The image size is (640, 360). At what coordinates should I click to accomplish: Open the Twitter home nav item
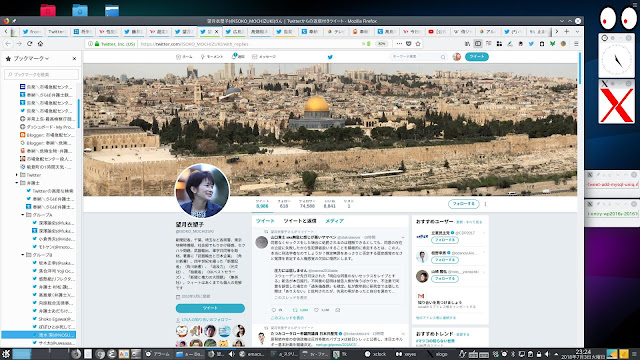coord(184,57)
